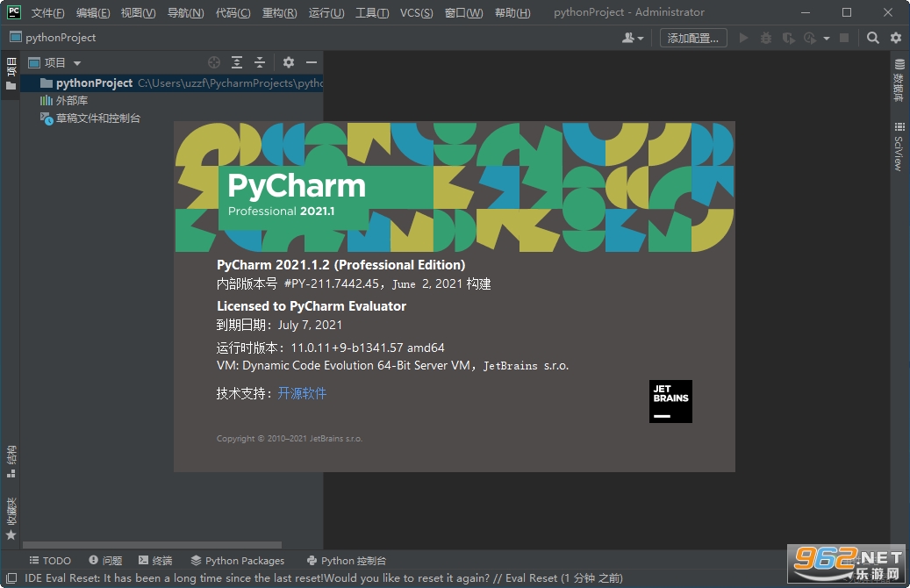The width and height of the screenshot is (910, 588).
Task: Toggle the 结构 tool window side tab
Action: [11, 462]
